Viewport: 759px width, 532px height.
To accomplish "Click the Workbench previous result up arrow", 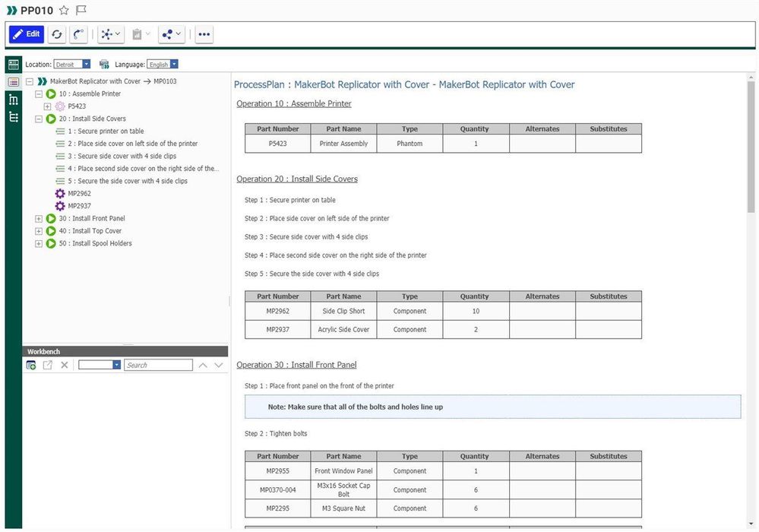I will pyautogui.click(x=204, y=366).
